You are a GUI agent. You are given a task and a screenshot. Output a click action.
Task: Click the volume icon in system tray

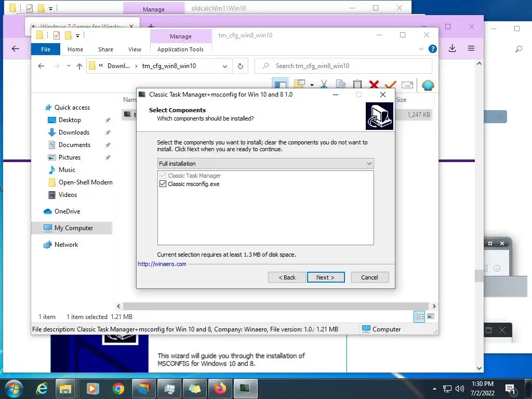459,389
